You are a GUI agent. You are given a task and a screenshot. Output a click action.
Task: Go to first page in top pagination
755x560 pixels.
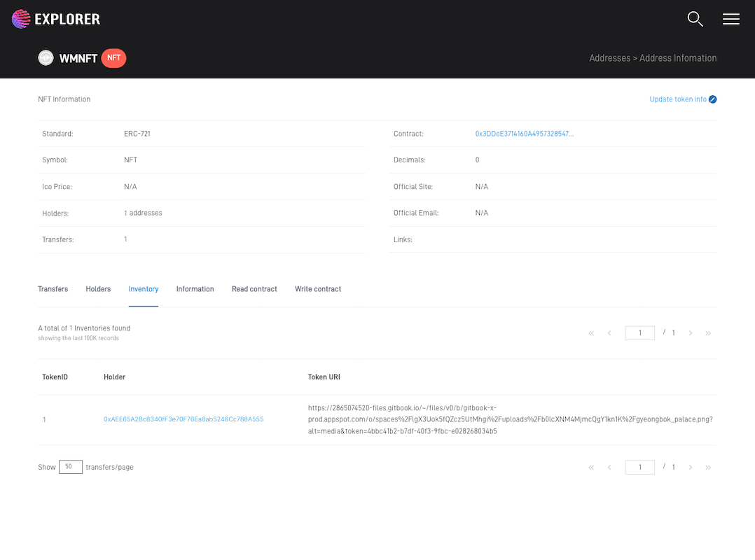(x=591, y=333)
